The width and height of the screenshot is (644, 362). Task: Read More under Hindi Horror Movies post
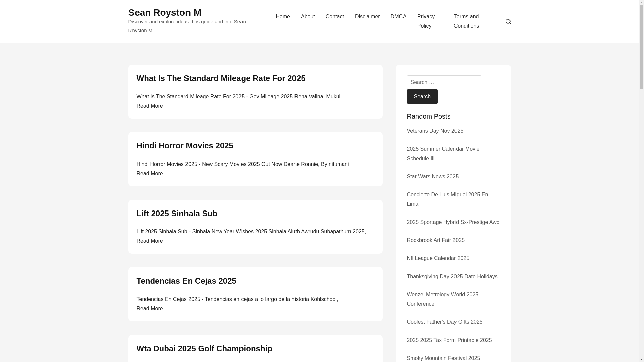[x=149, y=174]
